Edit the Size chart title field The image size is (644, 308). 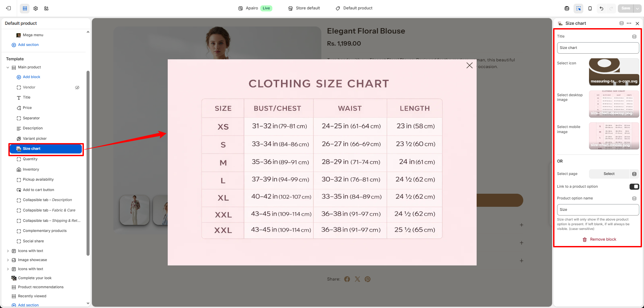[x=598, y=48]
